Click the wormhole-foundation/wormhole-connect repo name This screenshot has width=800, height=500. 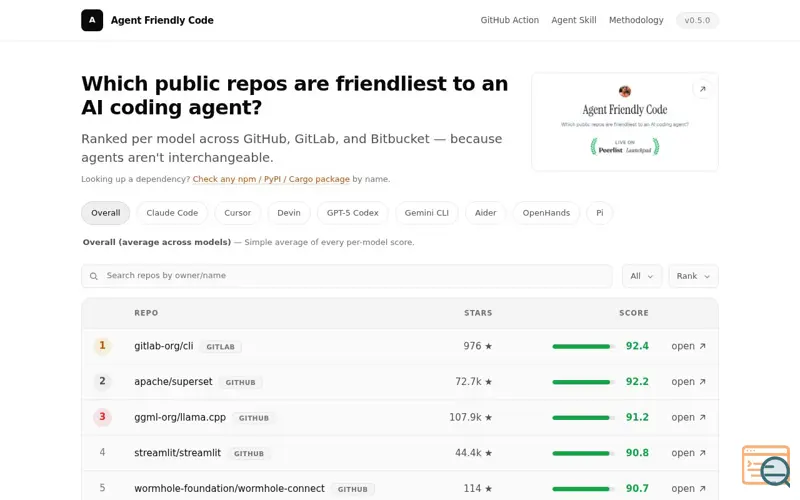tap(229, 489)
